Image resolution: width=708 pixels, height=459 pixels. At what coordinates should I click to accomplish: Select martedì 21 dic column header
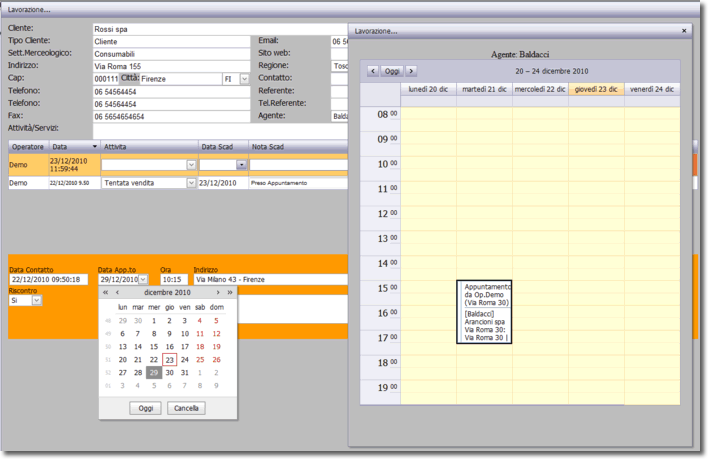(x=484, y=89)
